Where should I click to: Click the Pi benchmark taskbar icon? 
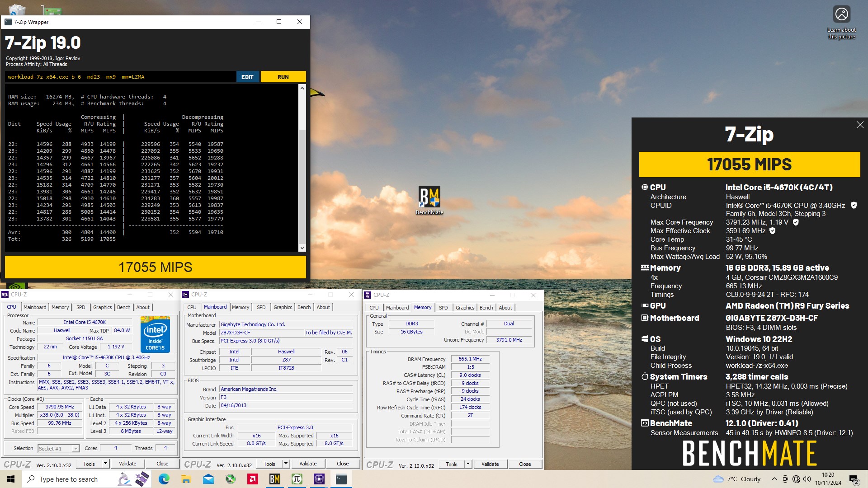tap(297, 479)
